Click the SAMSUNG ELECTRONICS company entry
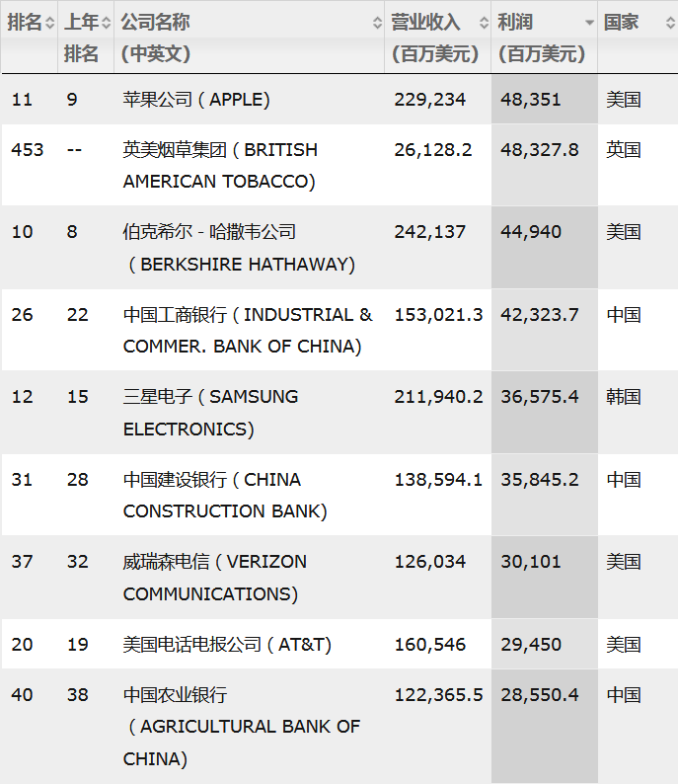The height and width of the screenshot is (784, 678). click(x=210, y=413)
